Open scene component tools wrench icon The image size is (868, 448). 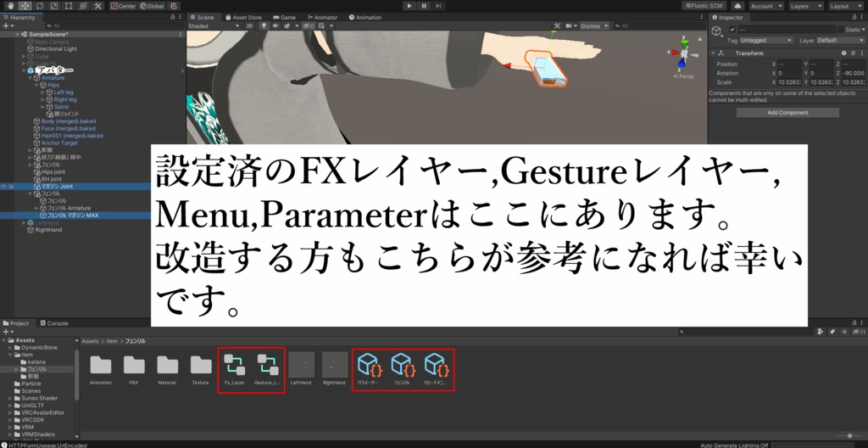click(558, 25)
